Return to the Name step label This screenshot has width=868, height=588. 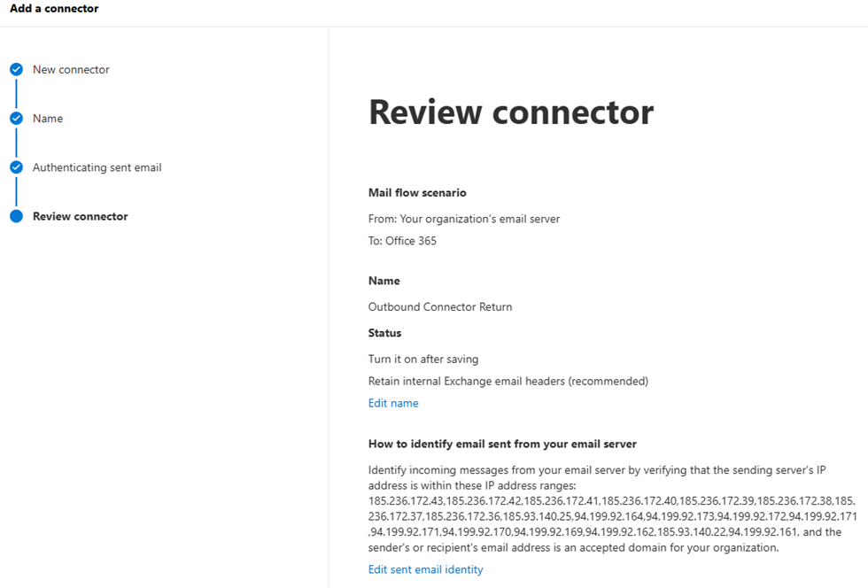(48, 119)
